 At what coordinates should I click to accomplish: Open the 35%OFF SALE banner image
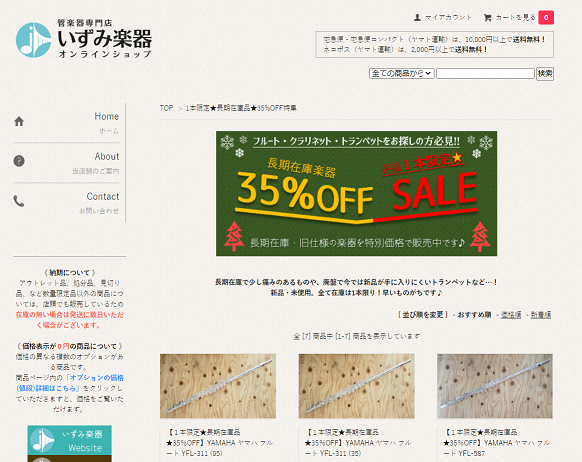click(356, 193)
